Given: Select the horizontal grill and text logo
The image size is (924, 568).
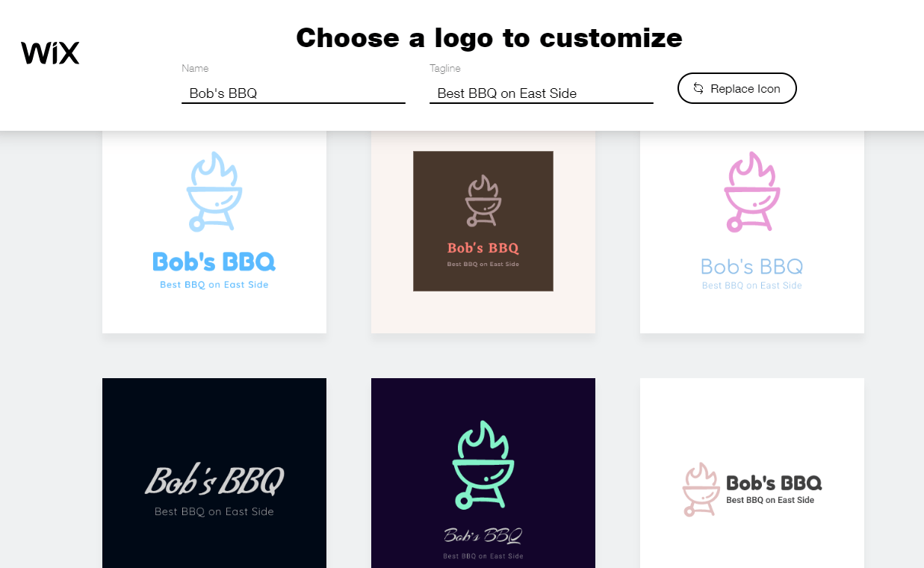Looking at the screenshot, I should 752,473.
